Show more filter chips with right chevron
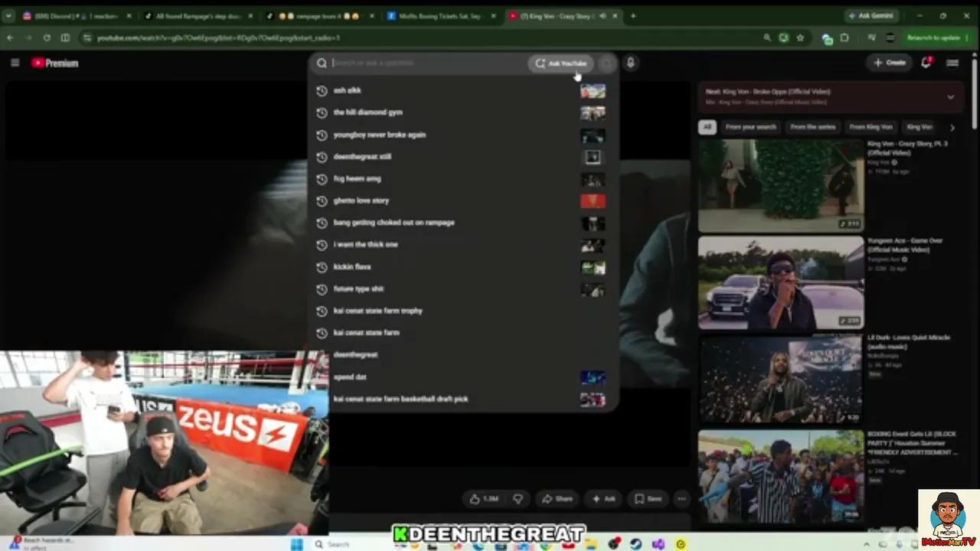Screen dimensions: 980x551 [x=952, y=127]
